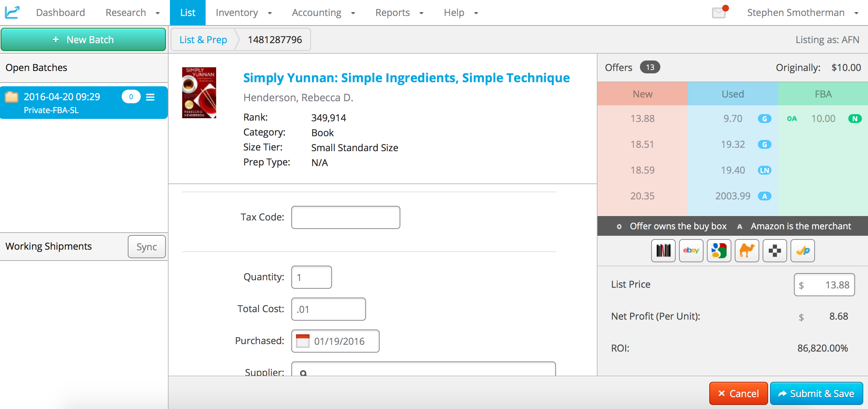Click the N badge beside FBA 10.00
Viewport: 868px width, 409px height.
tap(855, 119)
